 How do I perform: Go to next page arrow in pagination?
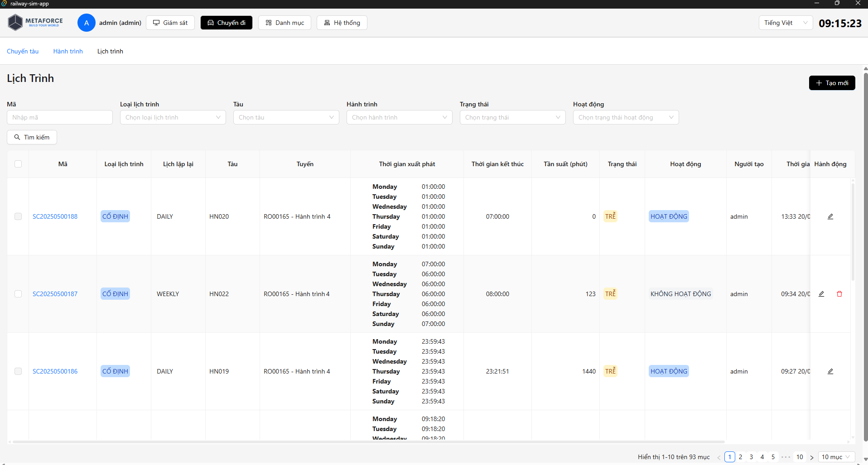pos(811,457)
